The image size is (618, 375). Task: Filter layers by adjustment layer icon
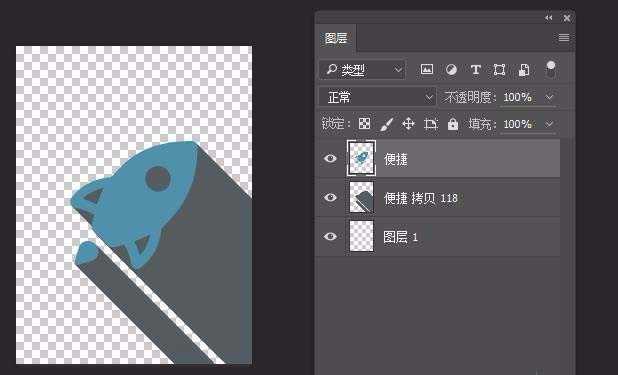[x=451, y=70]
